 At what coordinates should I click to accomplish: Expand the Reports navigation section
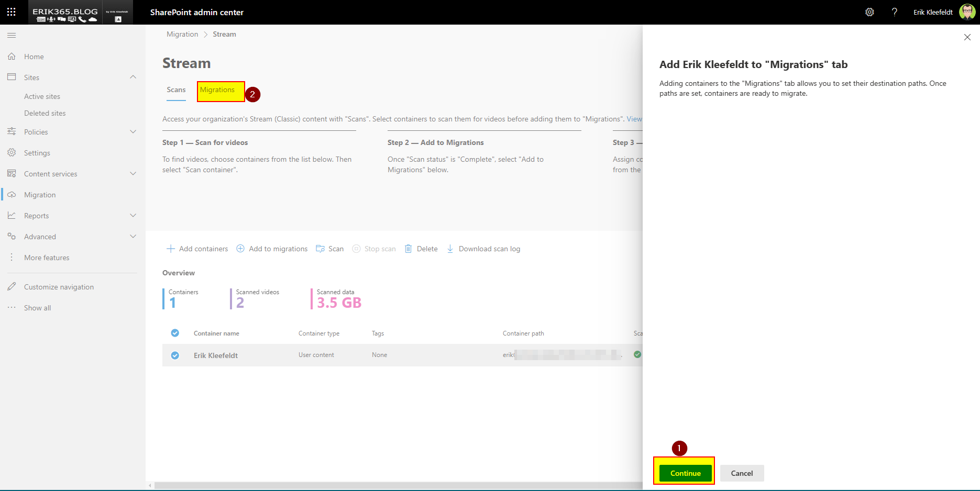tap(133, 216)
